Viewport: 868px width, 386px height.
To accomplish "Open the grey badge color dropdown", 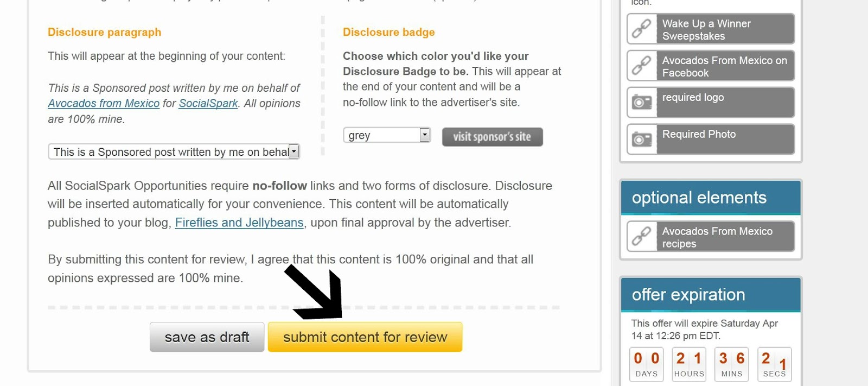I will pos(386,135).
